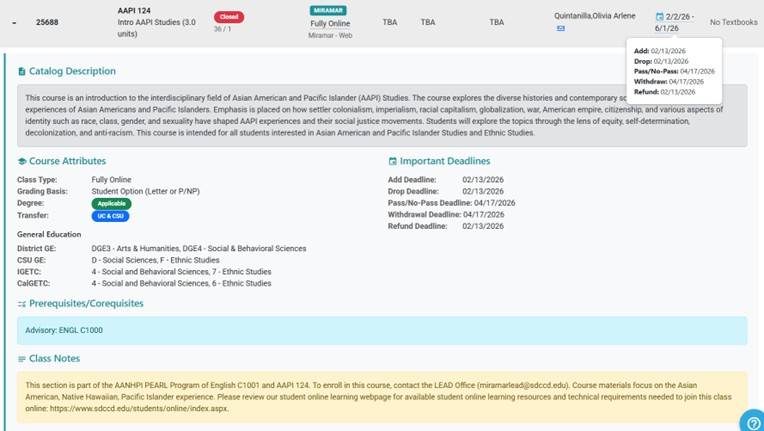764x431 pixels.
Task: Click the Class Notes lines icon
Action: [21, 359]
